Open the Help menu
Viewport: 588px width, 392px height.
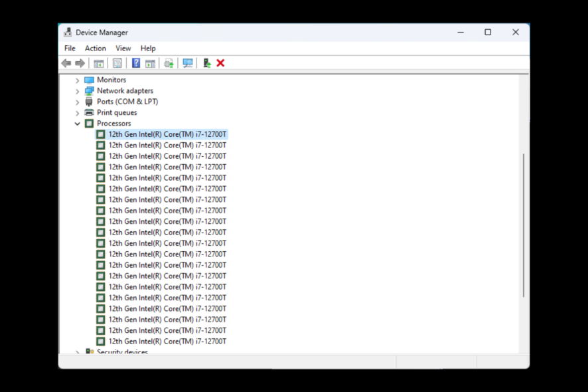click(148, 49)
